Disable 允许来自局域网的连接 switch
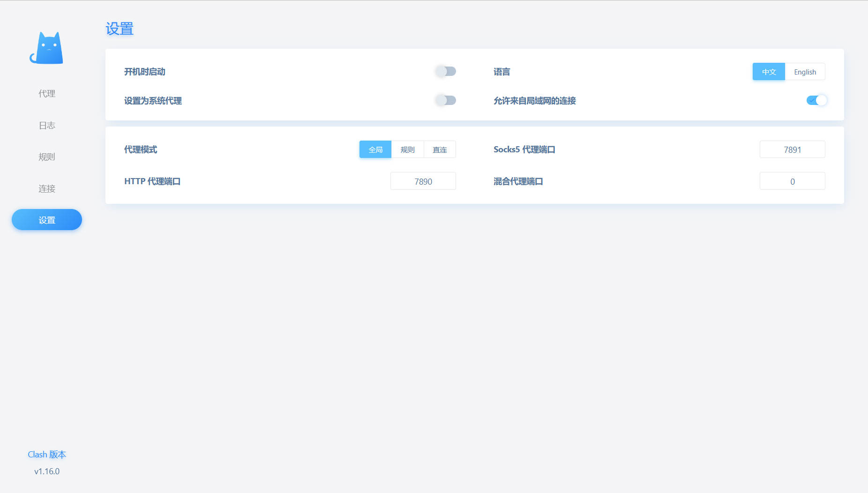 [x=816, y=100]
